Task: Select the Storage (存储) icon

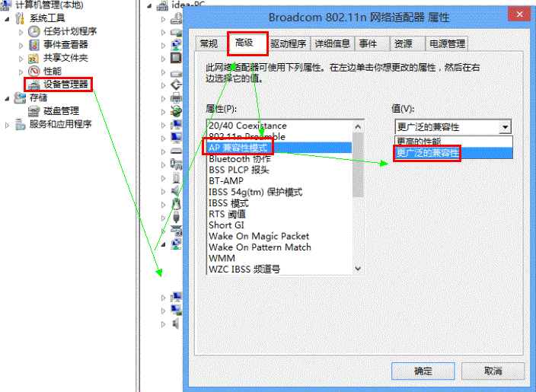Action: click(x=20, y=97)
